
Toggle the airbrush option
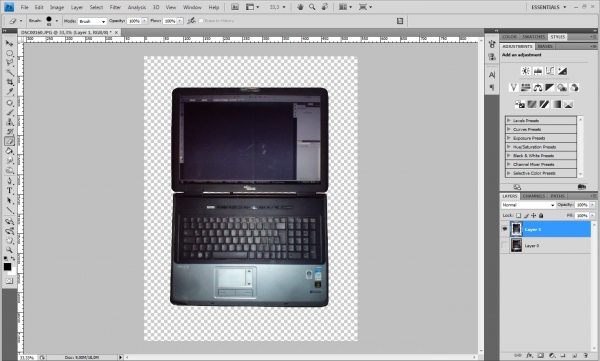[x=191, y=21]
